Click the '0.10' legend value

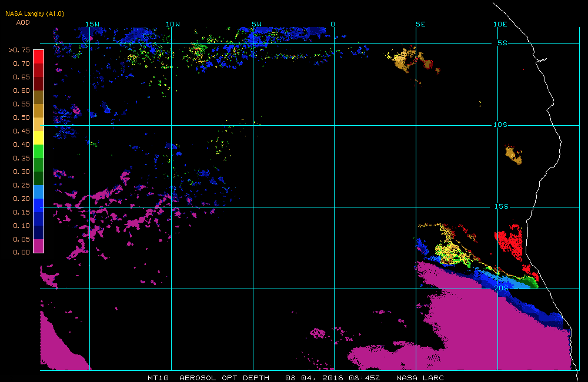pos(21,225)
